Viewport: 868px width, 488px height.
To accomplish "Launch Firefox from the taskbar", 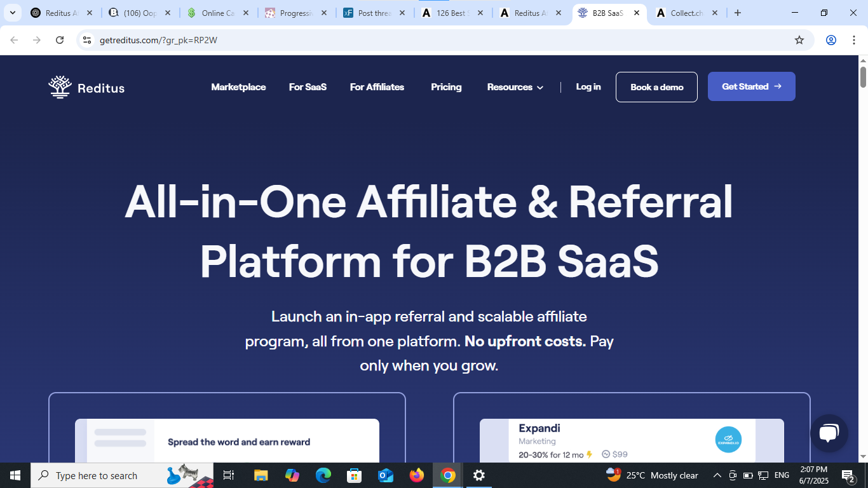I will [417, 475].
